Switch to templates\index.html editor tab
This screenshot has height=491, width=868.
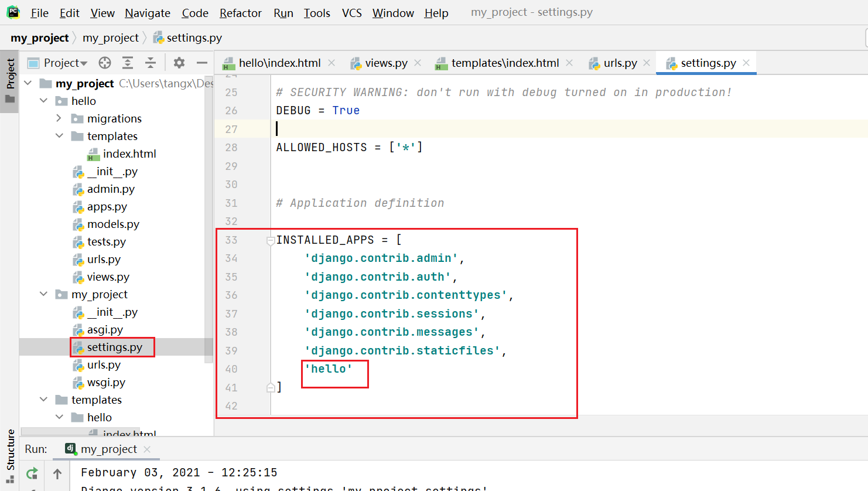[505, 63]
